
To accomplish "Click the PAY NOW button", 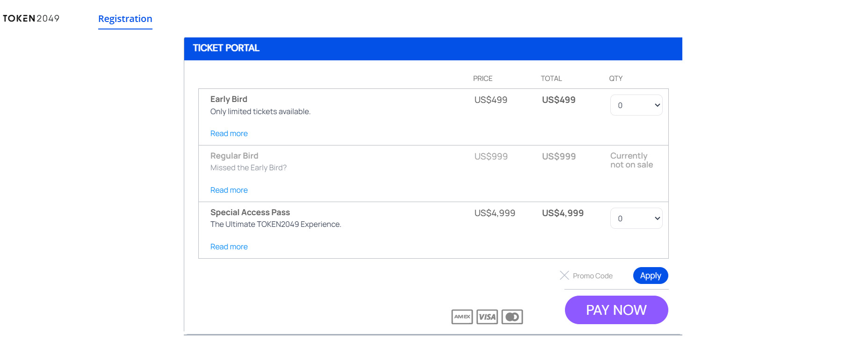I will [x=616, y=310].
